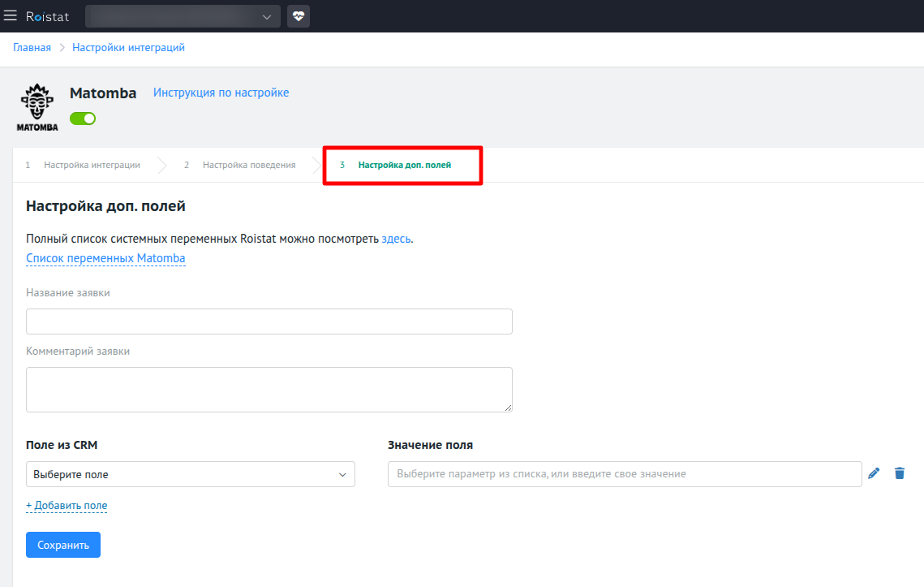Open 'Список переменных Matomba' link
This screenshot has width=924, height=587.
tap(105, 258)
